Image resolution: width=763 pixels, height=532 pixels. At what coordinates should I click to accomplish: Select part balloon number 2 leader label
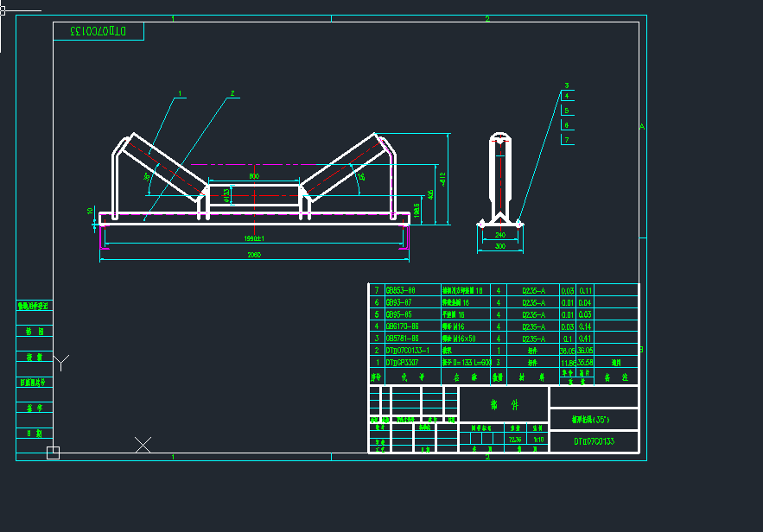coord(232,93)
